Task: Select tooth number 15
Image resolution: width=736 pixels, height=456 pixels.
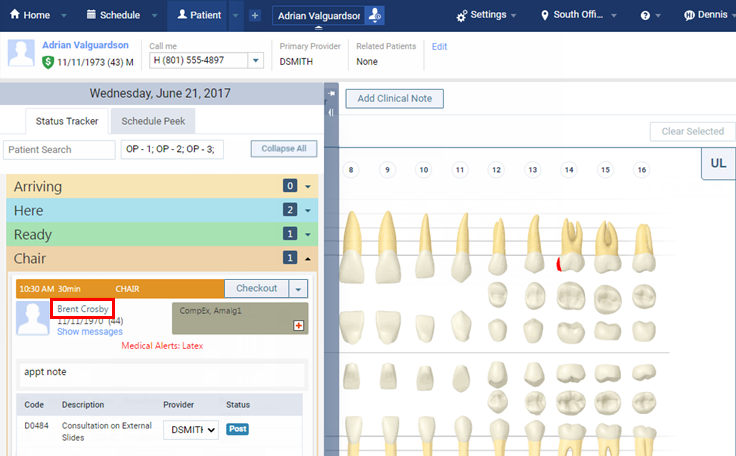Action: click(x=606, y=170)
